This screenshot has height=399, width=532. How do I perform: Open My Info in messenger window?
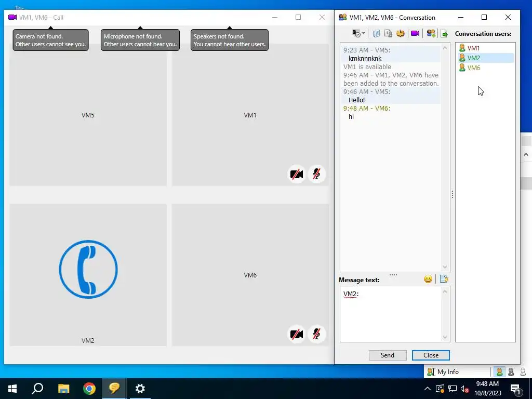coord(443,372)
